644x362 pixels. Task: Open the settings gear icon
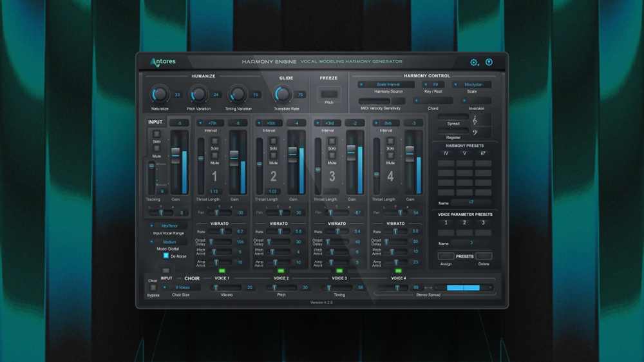(474, 62)
